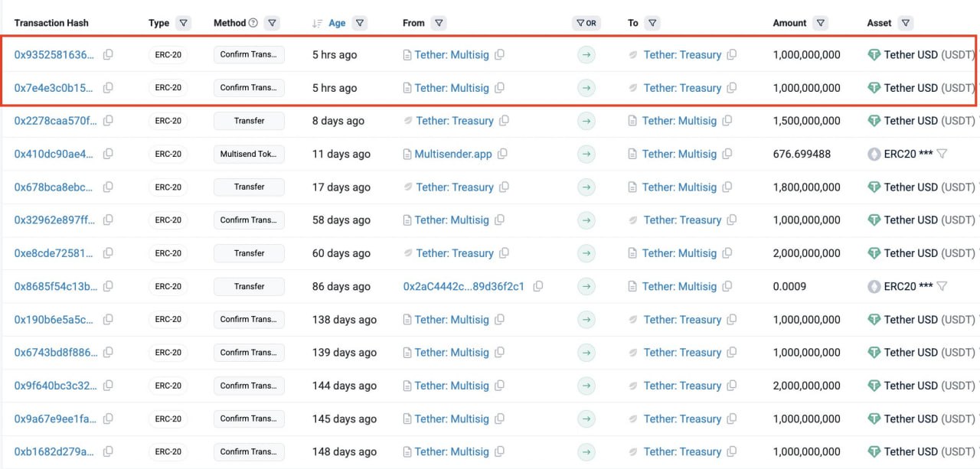The height and width of the screenshot is (469, 980).
Task: Open transaction 0x9a67e9ee1fa
Action: point(55,419)
